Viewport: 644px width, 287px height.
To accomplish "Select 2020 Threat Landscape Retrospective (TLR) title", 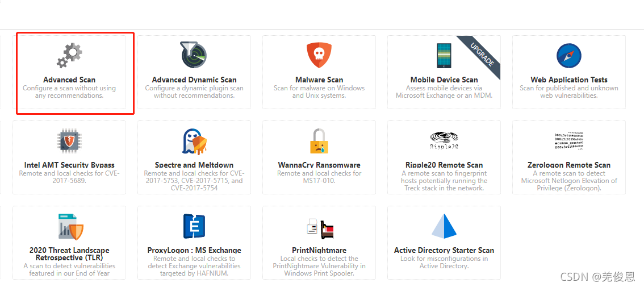I will 69,254.
